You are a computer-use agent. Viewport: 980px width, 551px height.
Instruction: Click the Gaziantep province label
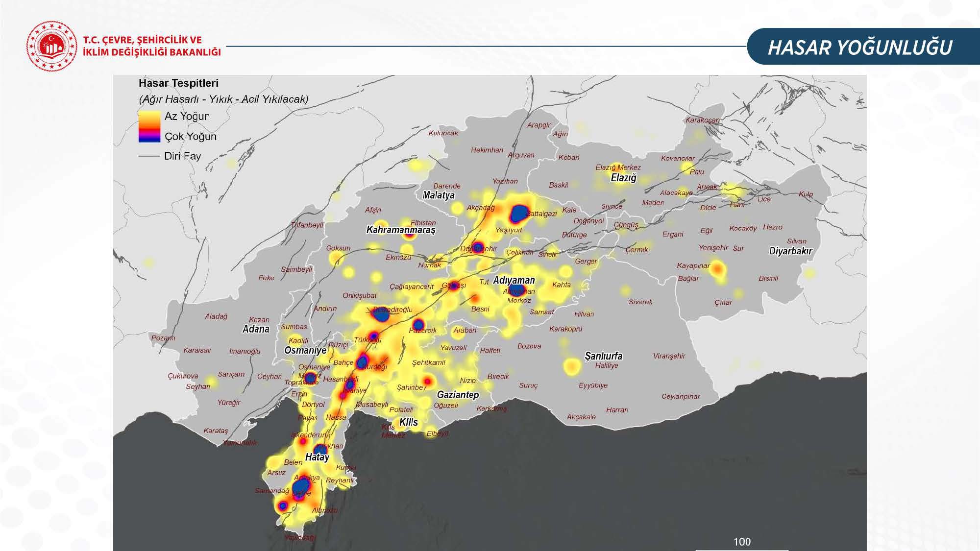tap(458, 395)
